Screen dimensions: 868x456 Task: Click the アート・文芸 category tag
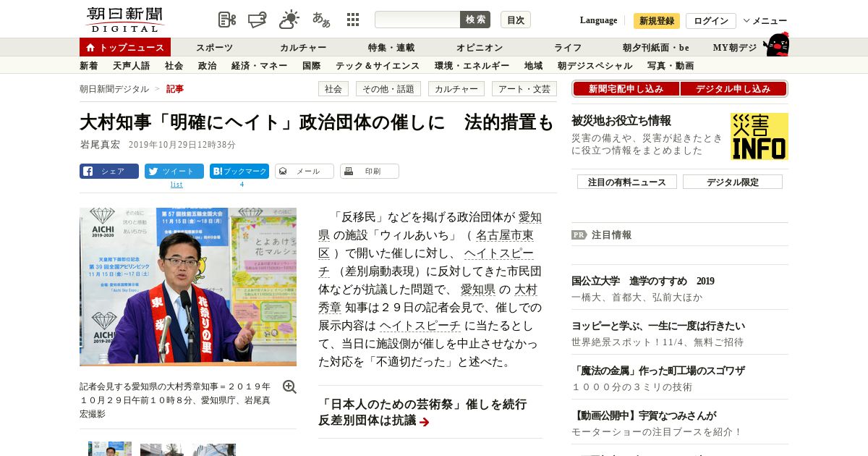click(x=524, y=89)
